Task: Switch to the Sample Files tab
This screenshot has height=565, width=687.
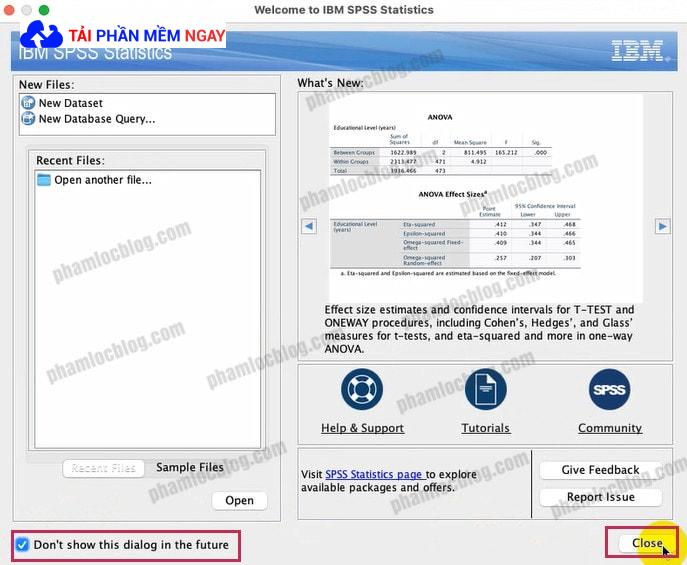Action: (190, 467)
